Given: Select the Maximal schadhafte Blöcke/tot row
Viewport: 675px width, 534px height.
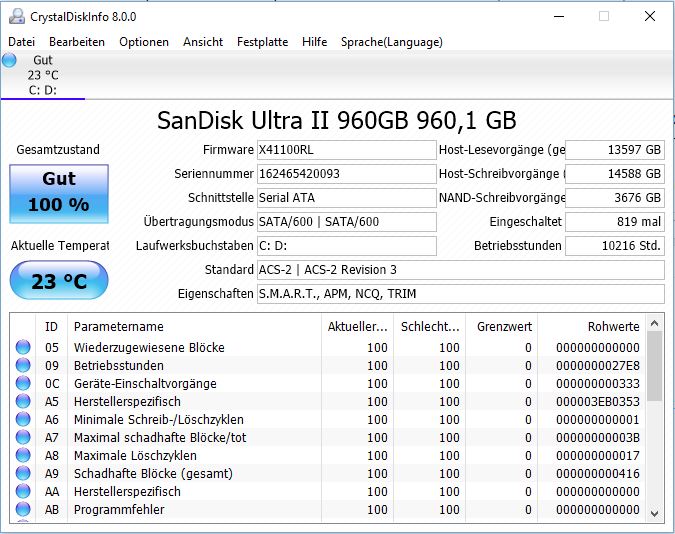Looking at the screenshot, I should pos(328,438).
